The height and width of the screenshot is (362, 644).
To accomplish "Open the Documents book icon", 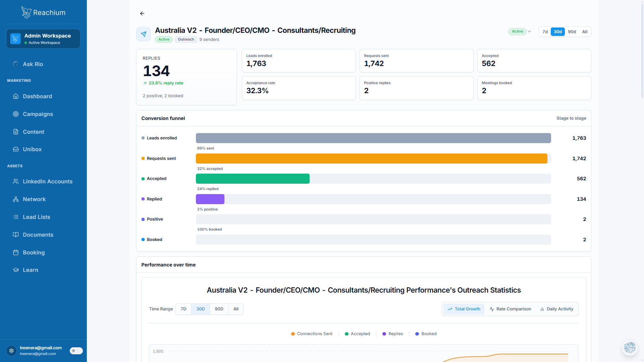I will click(x=16, y=235).
